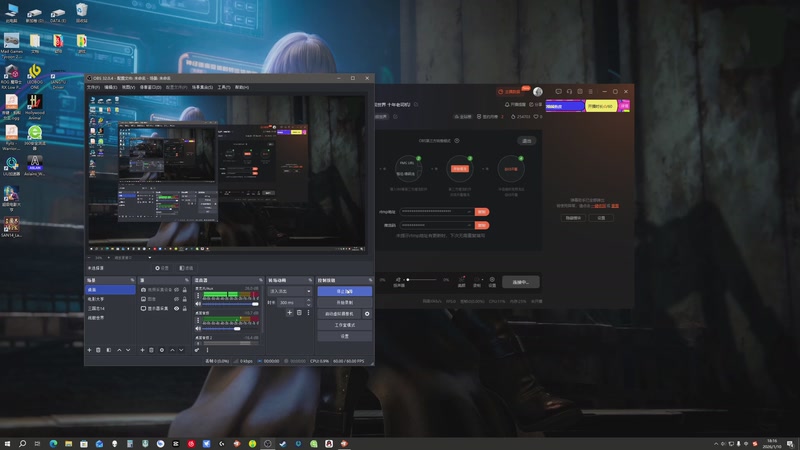800x450 pixels.
Task: Open headset support icon in streaming app
Action: tap(569, 91)
